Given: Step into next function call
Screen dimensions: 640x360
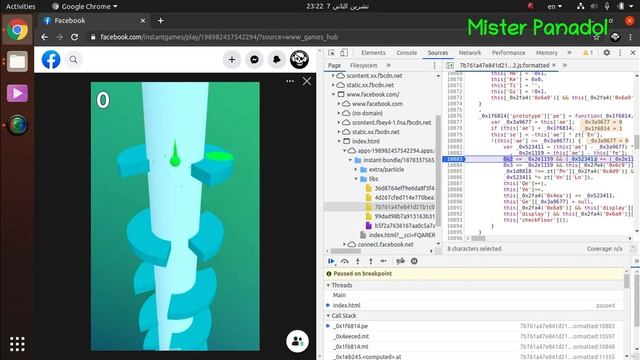Looking at the screenshot, I should click(358, 261).
